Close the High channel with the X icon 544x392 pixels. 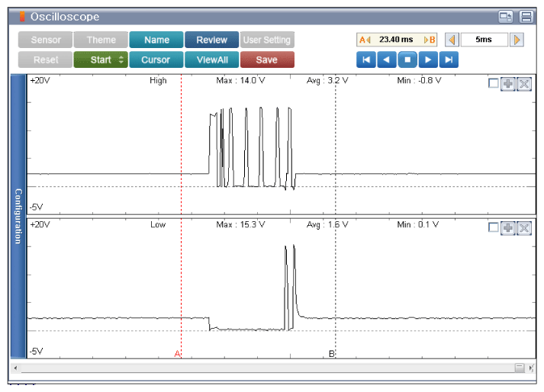click(x=524, y=84)
